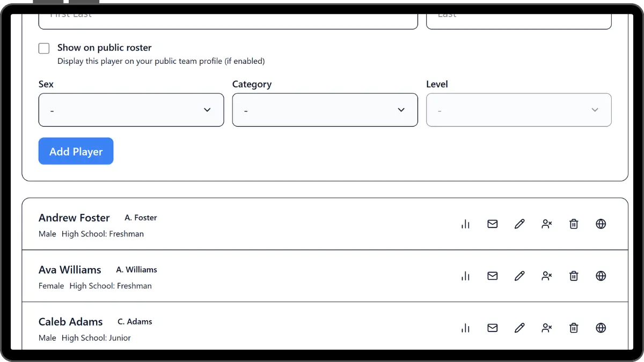Enable the Show on public roster checkbox
This screenshot has width=644, height=362.
43,48
